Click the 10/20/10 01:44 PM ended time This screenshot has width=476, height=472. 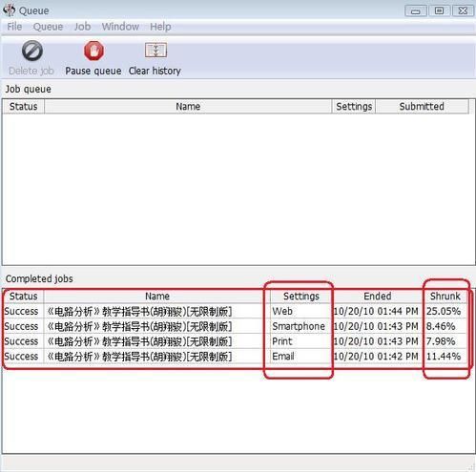376,311
